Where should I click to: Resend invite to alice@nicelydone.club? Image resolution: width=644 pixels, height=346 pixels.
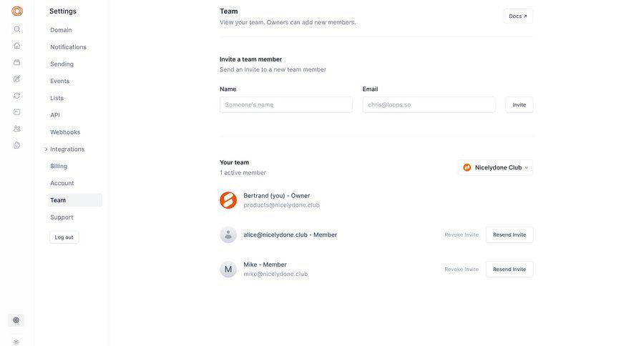[509, 234]
